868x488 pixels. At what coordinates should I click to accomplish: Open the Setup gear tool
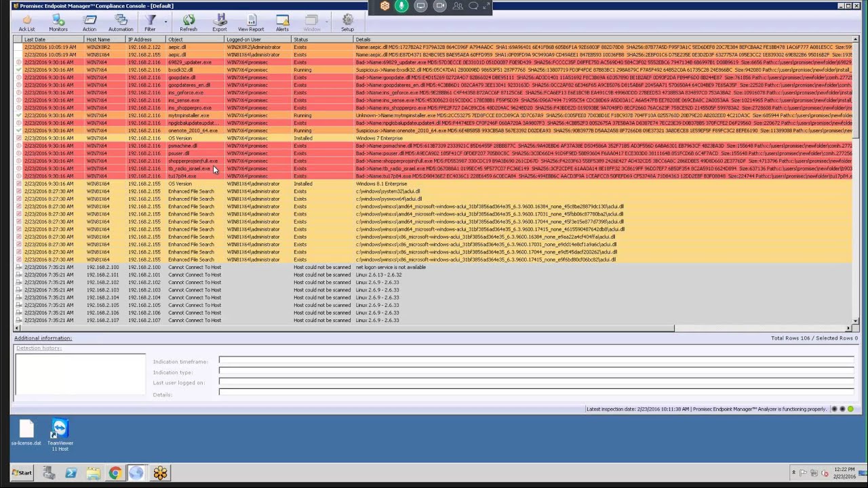(x=347, y=23)
